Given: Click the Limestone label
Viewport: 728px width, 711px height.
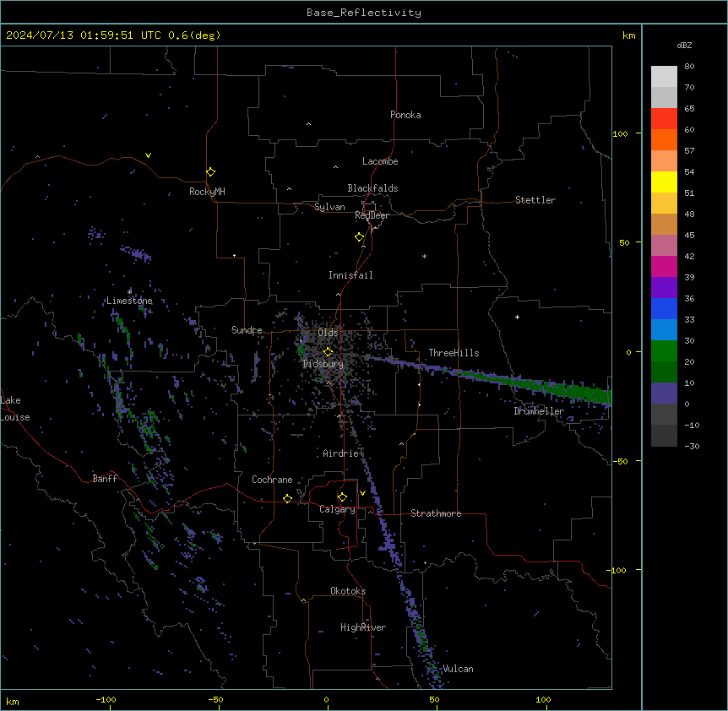Looking at the screenshot, I should [x=129, y=301].
